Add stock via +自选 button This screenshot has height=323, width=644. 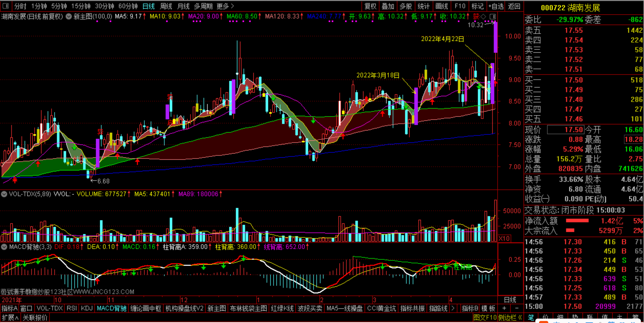point(496,6)
